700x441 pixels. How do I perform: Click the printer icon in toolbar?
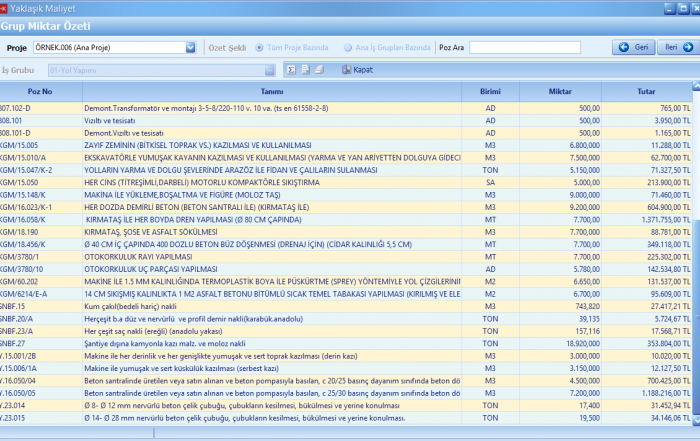click(x=318, y=70)
